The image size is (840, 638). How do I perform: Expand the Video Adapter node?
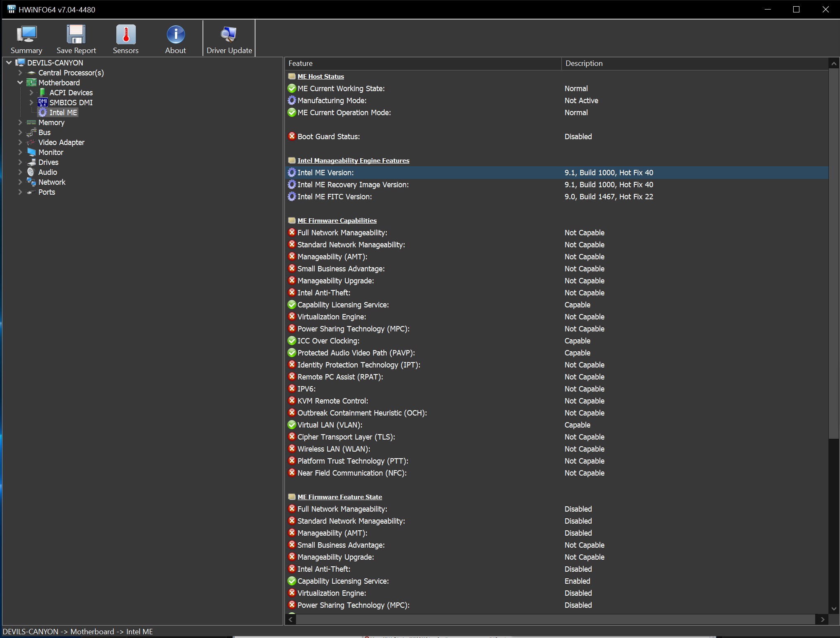point(20,142)
